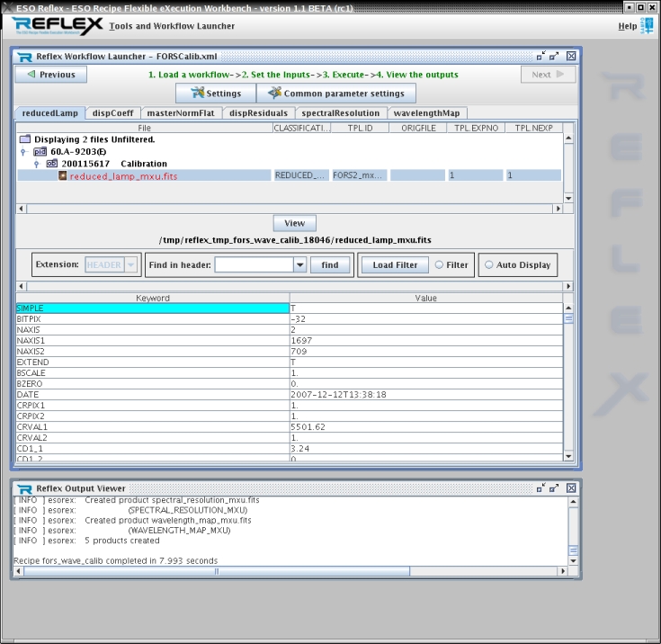Toggle the Auto Display option
This screenshot has width=661, height=644.
pyautogui.click(x=489, y=265)
